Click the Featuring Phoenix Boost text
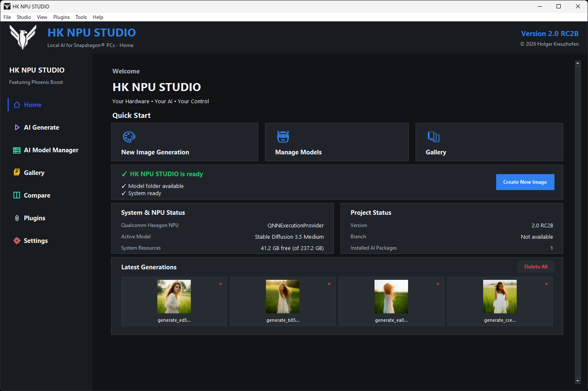 click(x=36, y=82)
